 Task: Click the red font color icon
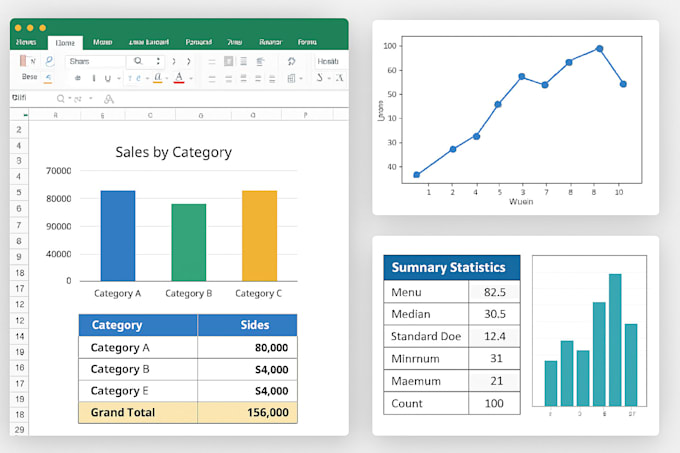click(x=178, y=77)
